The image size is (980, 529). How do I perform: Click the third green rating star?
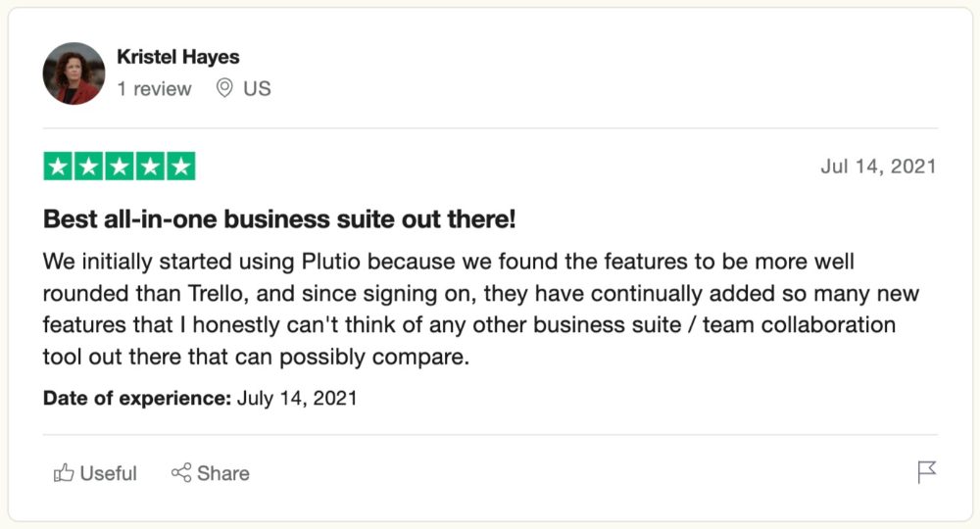pos(120,167)
